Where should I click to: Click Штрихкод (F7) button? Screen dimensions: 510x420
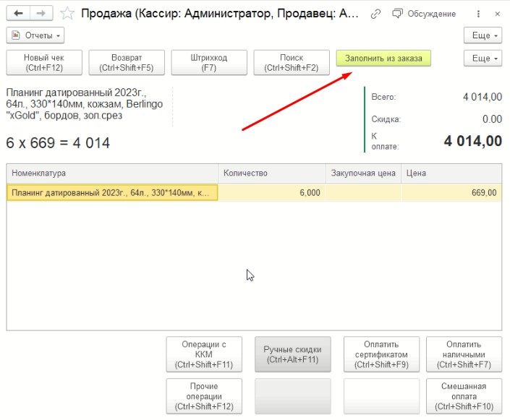coord(209,62)
